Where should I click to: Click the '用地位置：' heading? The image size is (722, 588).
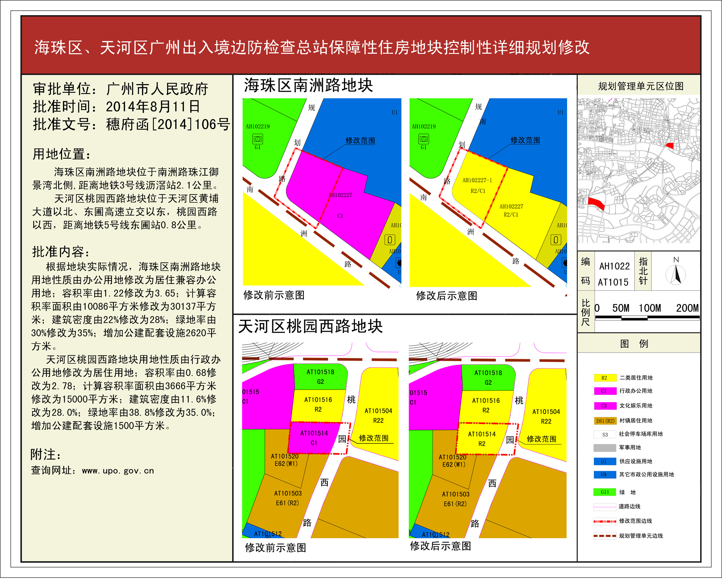(61, 154)
